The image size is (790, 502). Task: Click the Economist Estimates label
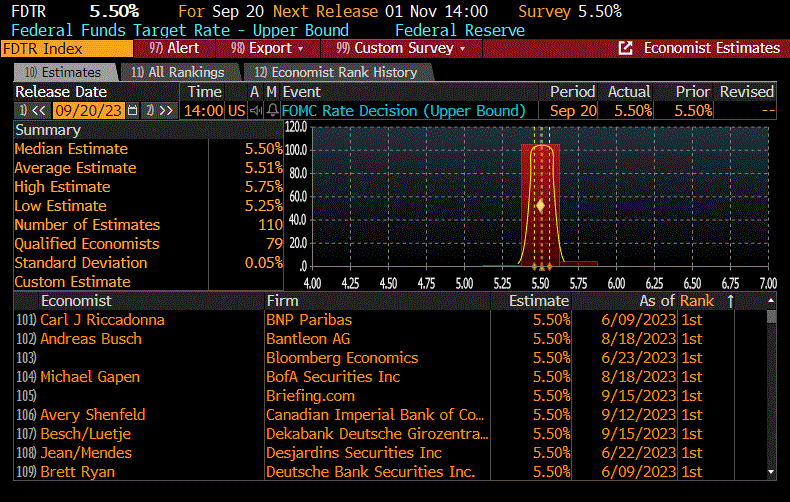tap(711, 48)
